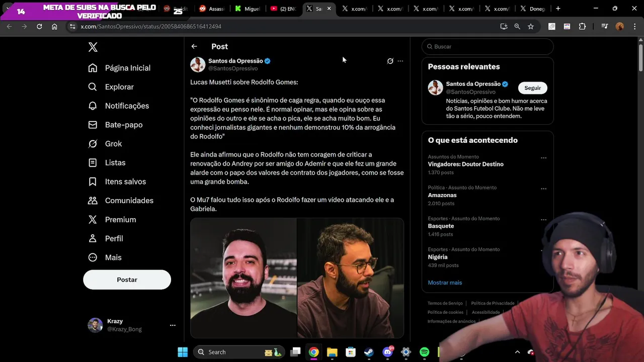This screenshot has width=644, height=362.
Task: Open Premium in the sidebar
Action: click(112, 220)
